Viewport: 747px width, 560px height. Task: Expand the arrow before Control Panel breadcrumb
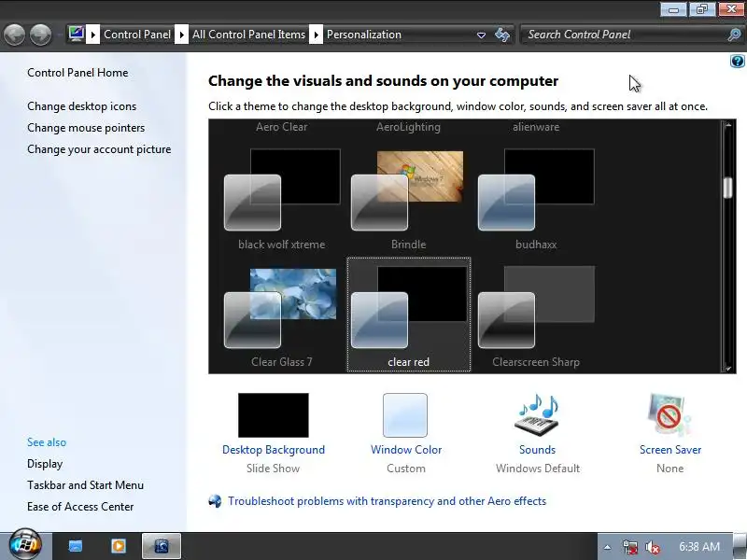click(x=92, y=35)
